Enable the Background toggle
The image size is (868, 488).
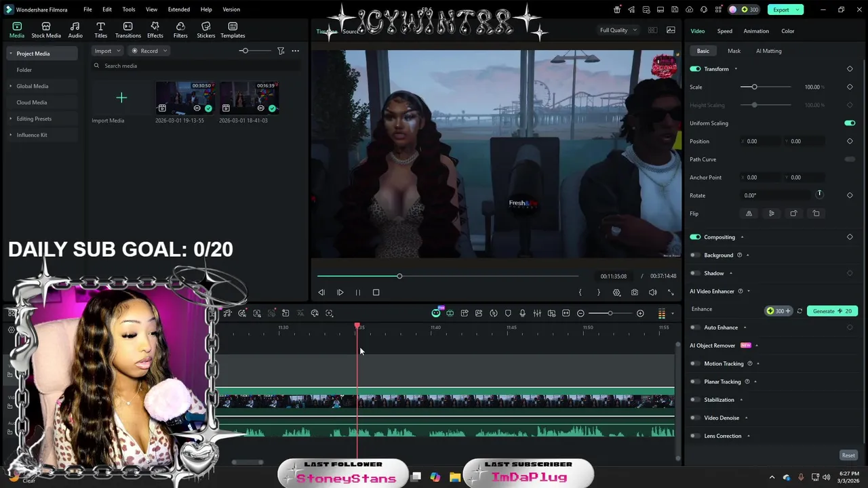pyautogui.click(x=695, y=255)
